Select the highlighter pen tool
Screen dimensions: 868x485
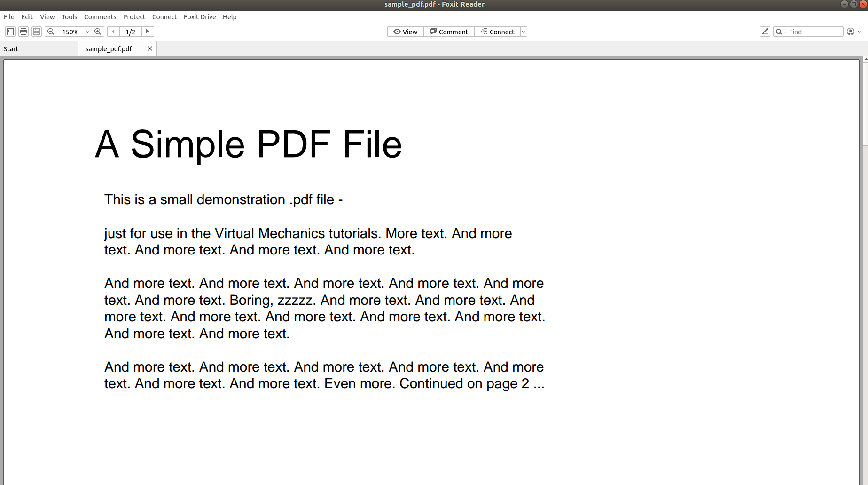point(765,32)
